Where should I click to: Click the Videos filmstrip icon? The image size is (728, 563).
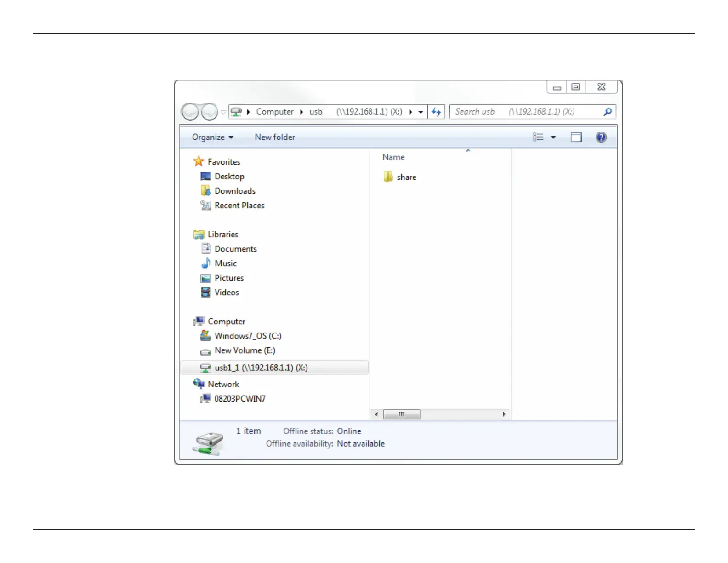206,293
